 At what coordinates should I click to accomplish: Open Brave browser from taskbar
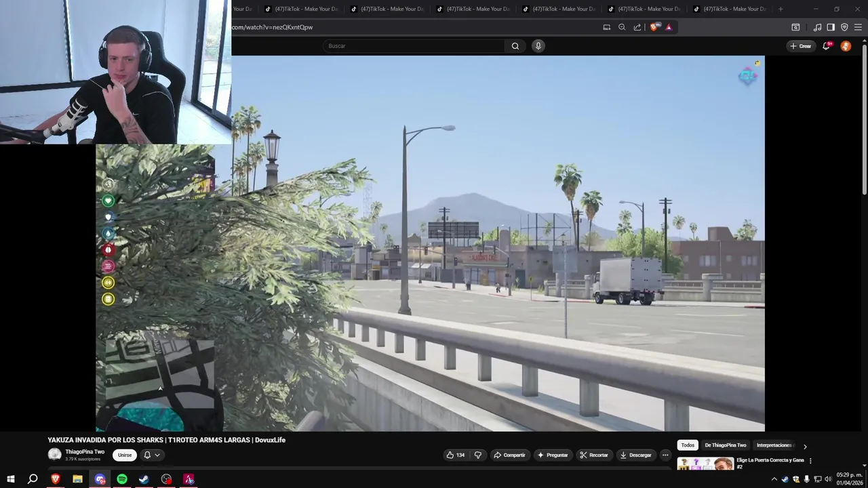56,479
